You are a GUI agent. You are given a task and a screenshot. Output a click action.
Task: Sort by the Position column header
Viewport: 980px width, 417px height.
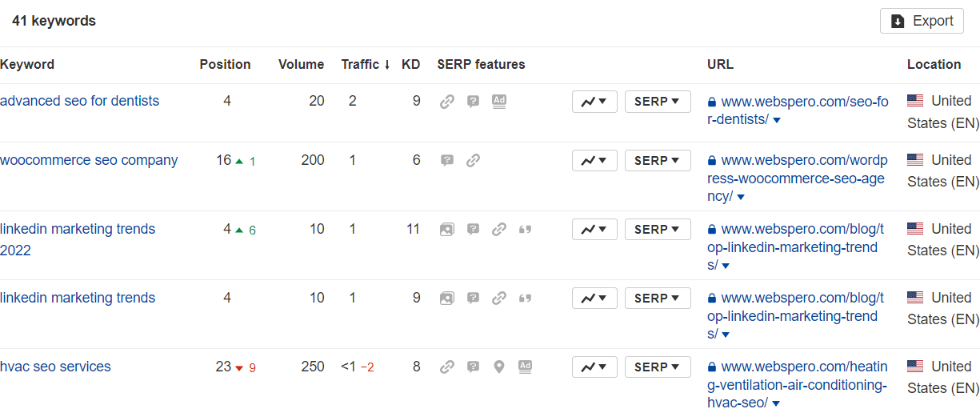(x=225, y=64)
